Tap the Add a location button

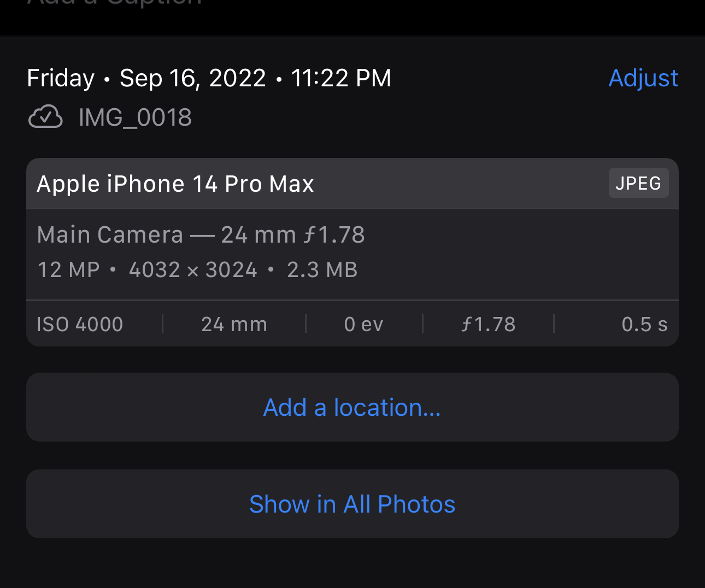[352, 408]
